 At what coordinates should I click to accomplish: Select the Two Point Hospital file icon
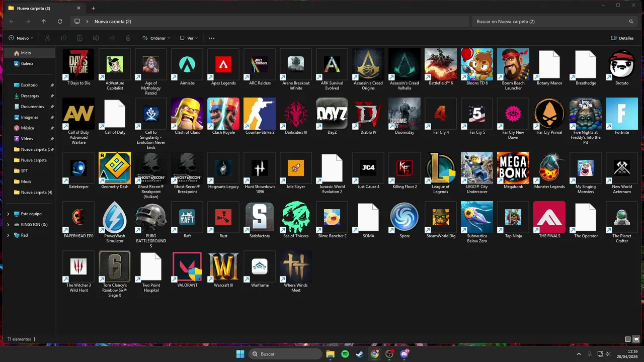[151, 266]
